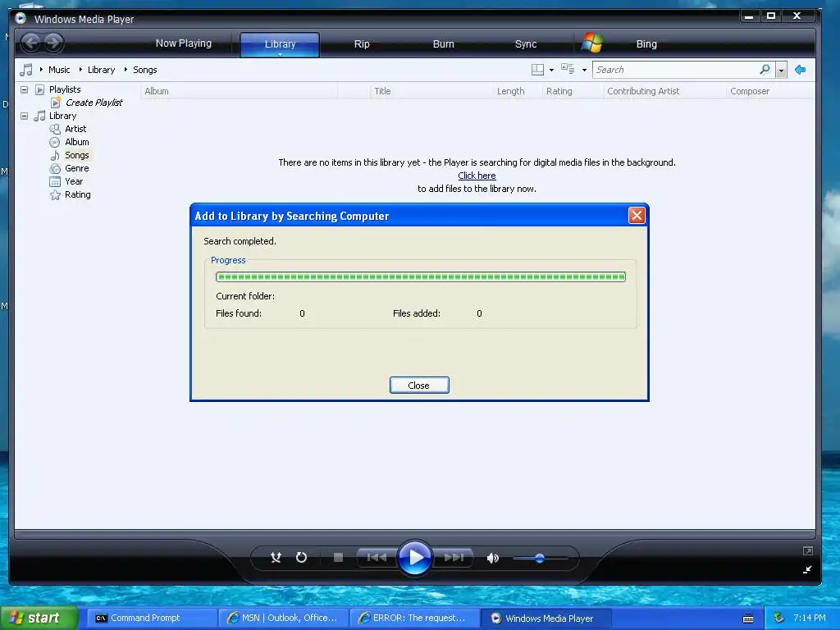Image resolution: width=840 pixels, height=630 pixels.
Task: Click the Windows logo online stores icon
Action: click(592, 43)
